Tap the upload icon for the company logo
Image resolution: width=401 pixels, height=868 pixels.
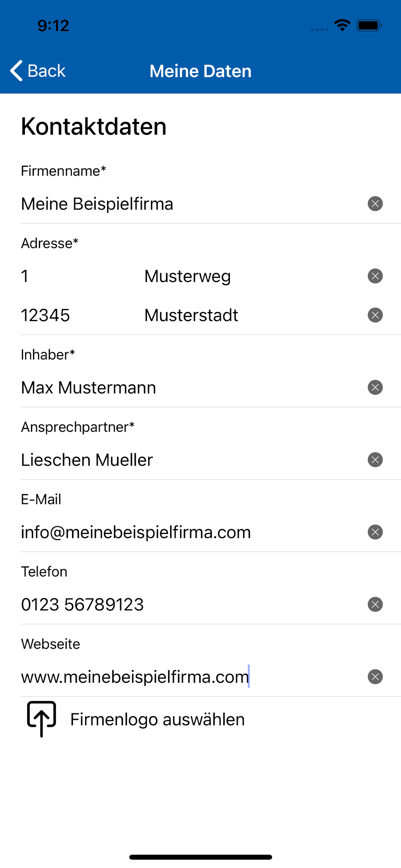tap(41, 719)
